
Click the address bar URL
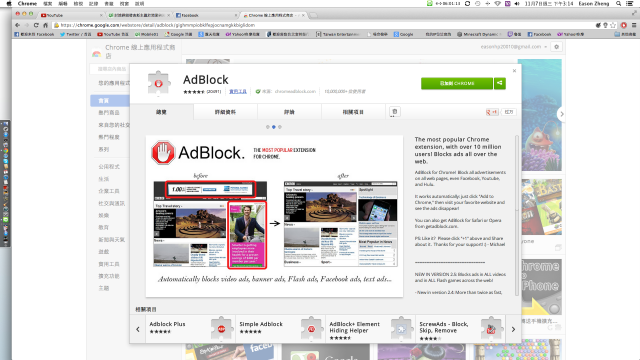pos(158,25)
